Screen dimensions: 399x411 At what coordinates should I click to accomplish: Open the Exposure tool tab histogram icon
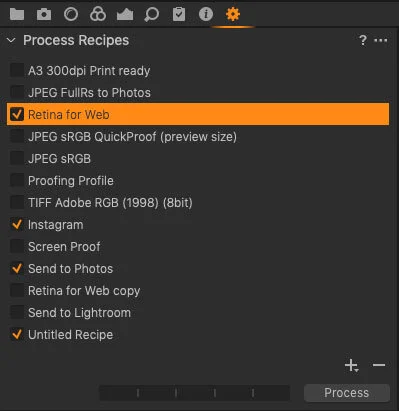click(125, 15)
